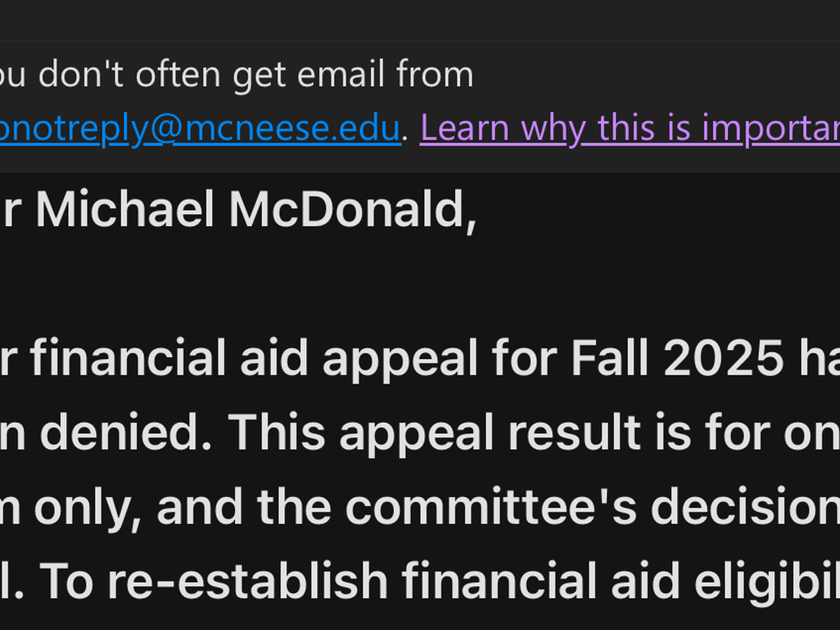The height and width of the screenshot is (630, 840).
Task: Click the donotreply@mcneese.edu sender address link
Action: coord(199,128)
